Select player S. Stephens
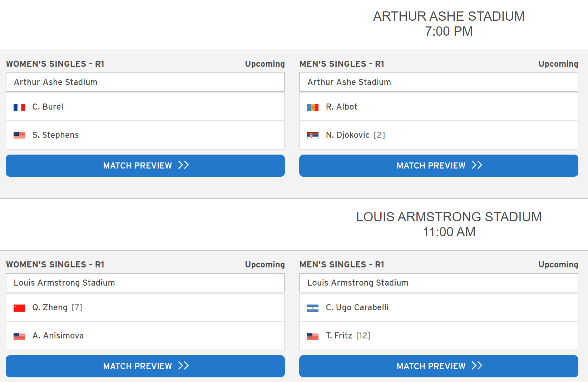 point(55,135)
